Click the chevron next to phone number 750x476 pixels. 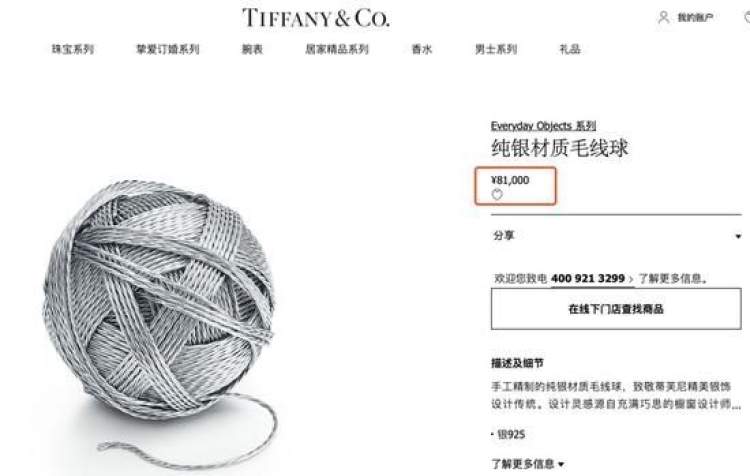(631, 279)
